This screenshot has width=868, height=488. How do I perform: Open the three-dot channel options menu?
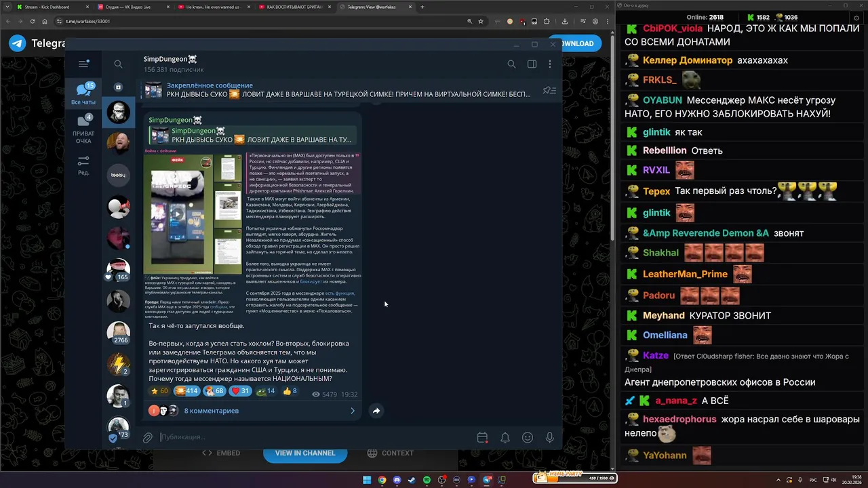point(550,64)
